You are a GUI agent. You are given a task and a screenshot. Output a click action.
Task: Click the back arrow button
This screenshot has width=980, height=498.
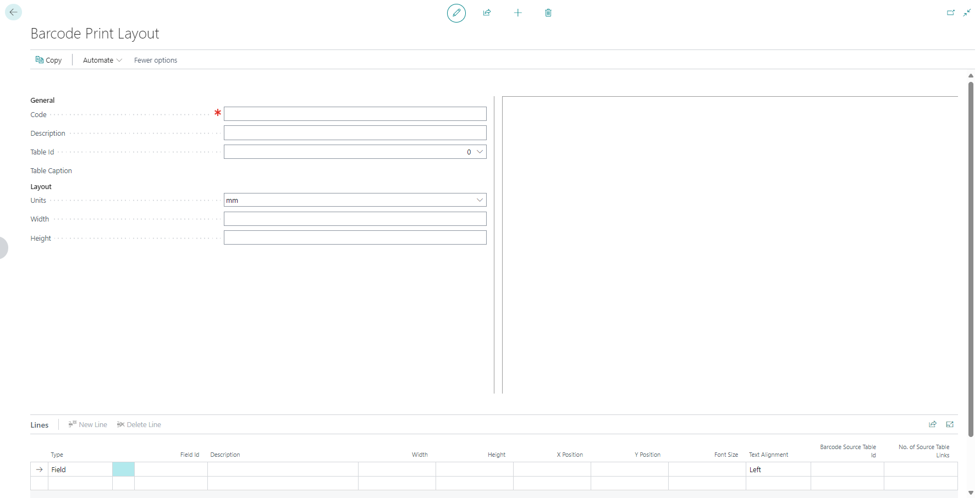[x=13, y=12]
